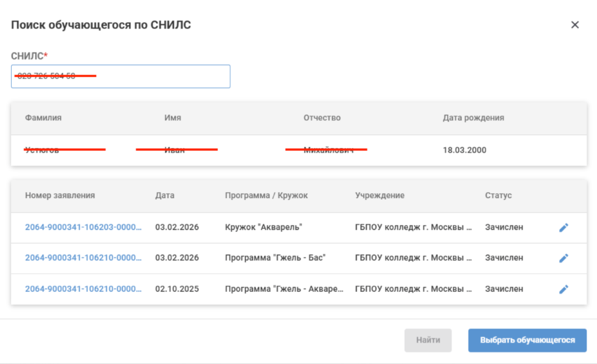Click the Учреждение column header
Image resolution: width=597 pixels, height=364 pixels.
(x=380, y=195)
